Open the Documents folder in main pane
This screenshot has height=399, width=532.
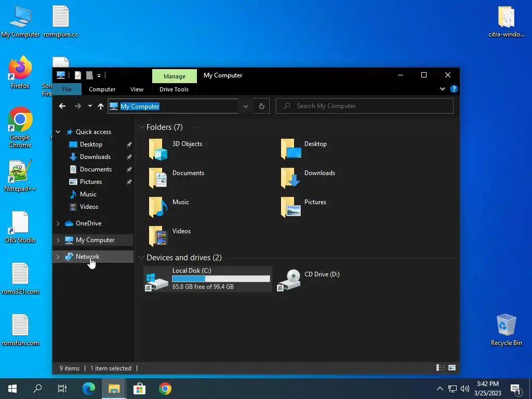pyautogui.click(x=158, y=178)
